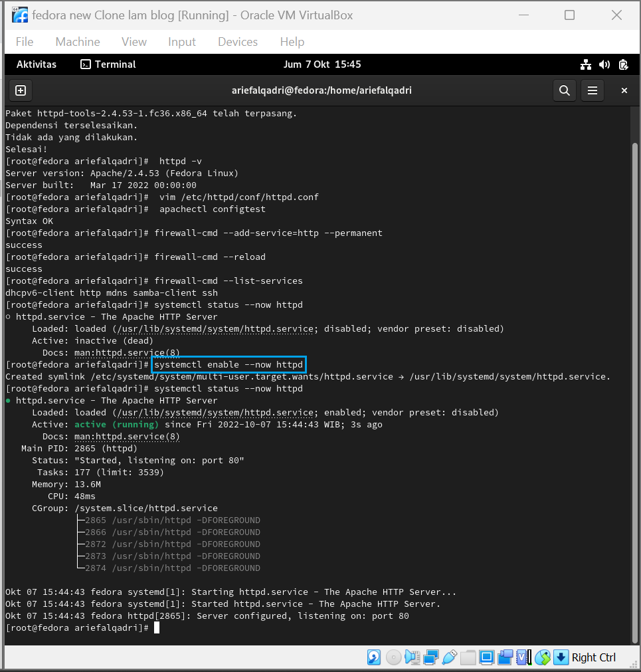
Task: Click the first man:httpd.service(8) docs link
Action: tap(127, 353)
